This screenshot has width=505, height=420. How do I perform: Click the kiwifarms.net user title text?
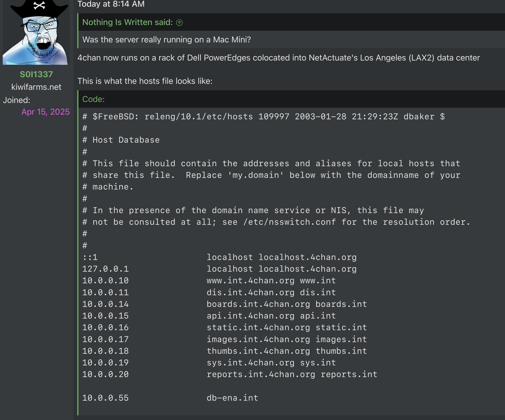click(36, 87)
